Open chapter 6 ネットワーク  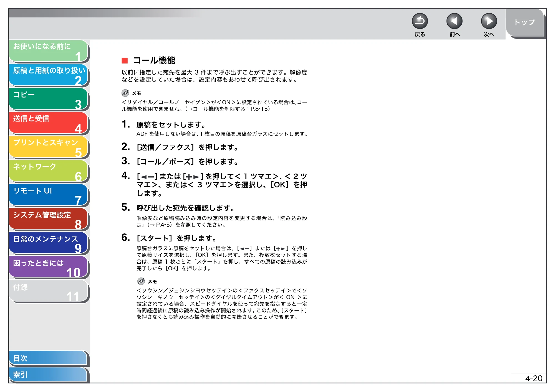(48, 171)
